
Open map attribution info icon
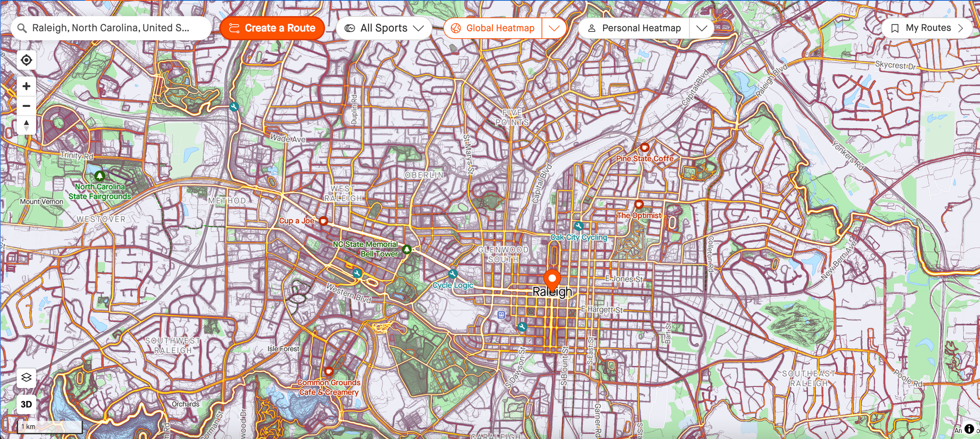pos(969,429)
